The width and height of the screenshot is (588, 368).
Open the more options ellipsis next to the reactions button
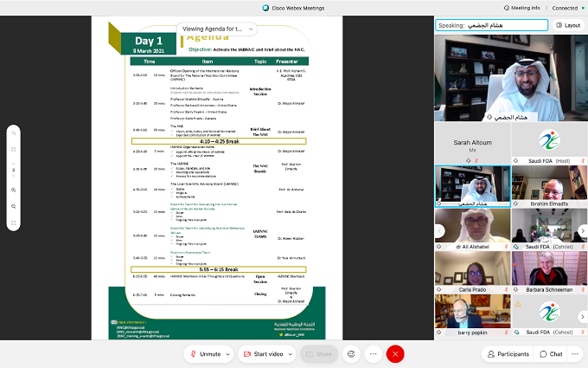(373, 353)
